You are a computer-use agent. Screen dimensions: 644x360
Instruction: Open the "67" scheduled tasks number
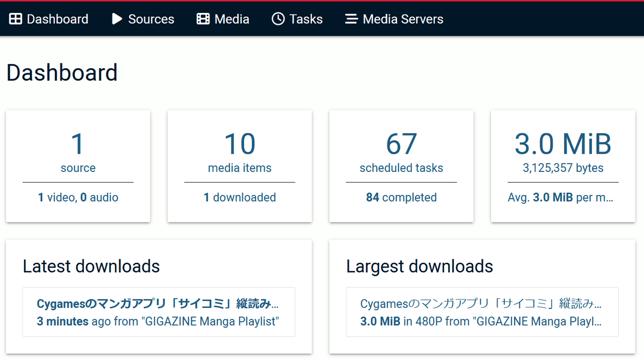(401, 144)
